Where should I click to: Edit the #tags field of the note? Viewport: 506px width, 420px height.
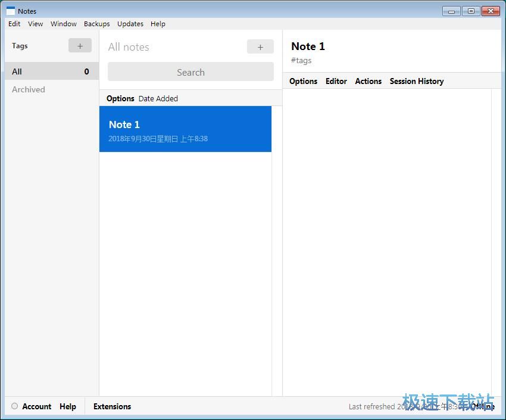[301, 60]
